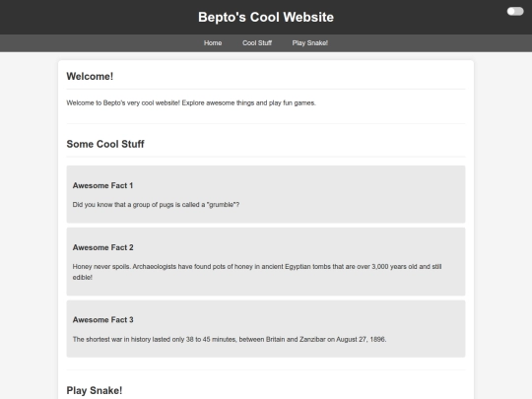Go to the Cool Stuff nav link
532x399 pixels.
point(257,43)
